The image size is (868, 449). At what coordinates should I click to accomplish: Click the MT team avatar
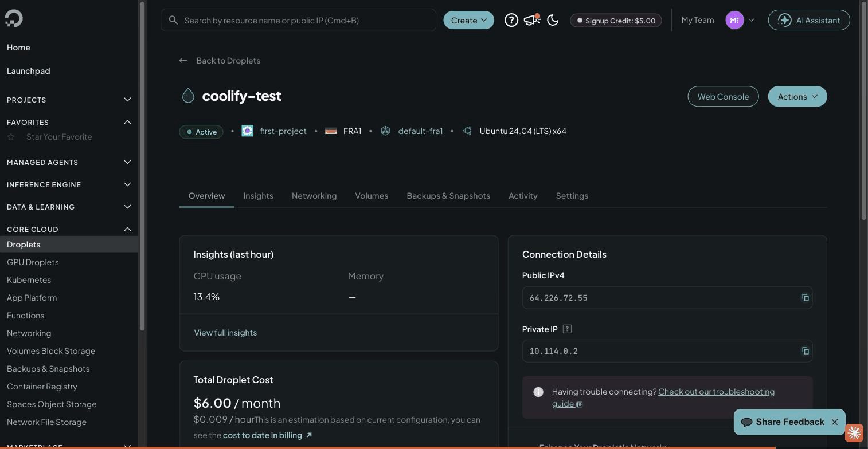734,20
